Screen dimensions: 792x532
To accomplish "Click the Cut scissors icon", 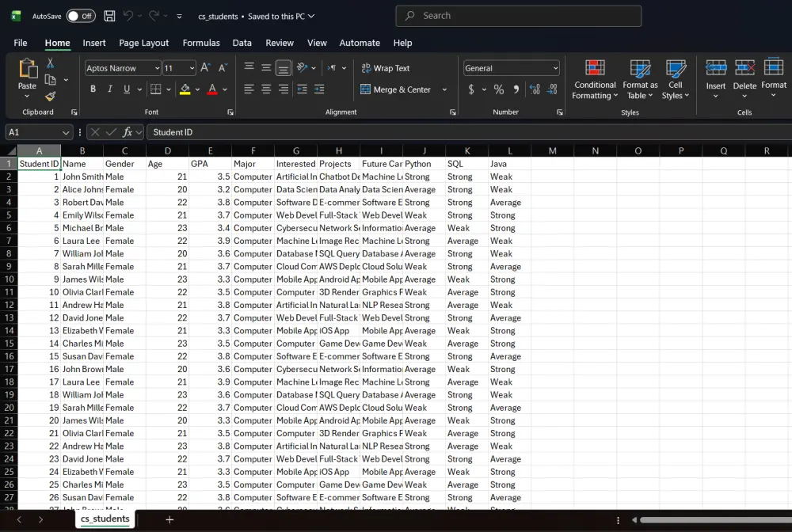I will pyautogui.click(x=50, y=63).
